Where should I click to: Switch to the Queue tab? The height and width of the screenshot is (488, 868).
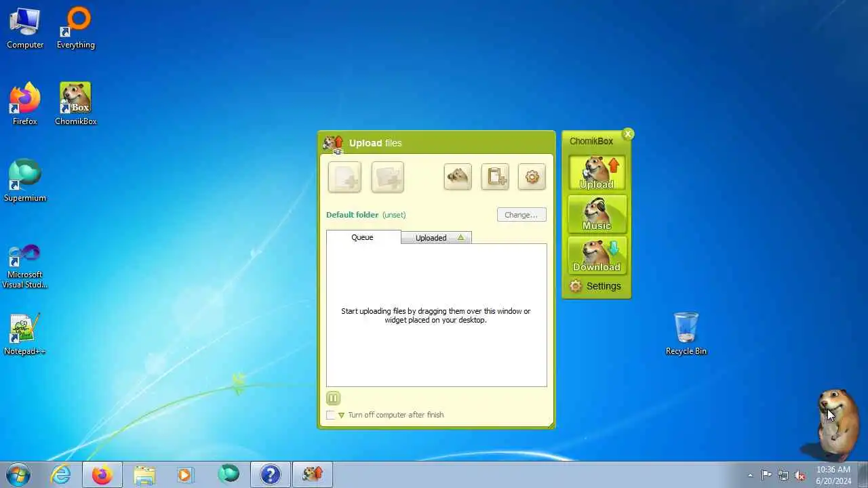(363, 237)
